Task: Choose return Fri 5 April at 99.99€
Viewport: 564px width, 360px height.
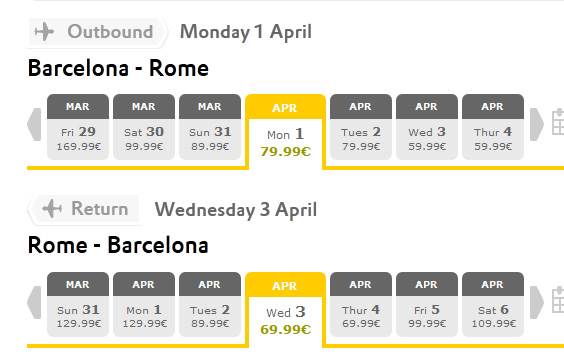Action: click(427, 305)
